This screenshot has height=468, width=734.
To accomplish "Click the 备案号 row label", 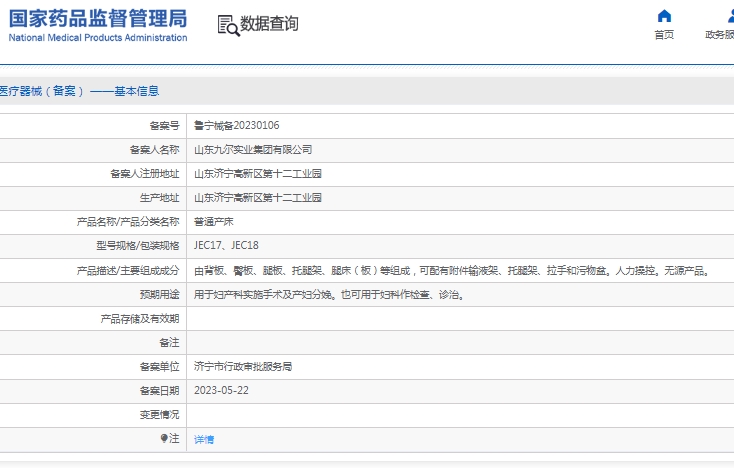I will pyautogui.click(x=164, y=125).
